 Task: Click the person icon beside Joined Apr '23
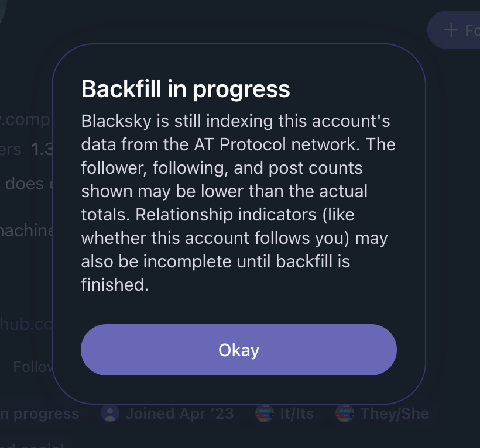click(x=109, y=413)
